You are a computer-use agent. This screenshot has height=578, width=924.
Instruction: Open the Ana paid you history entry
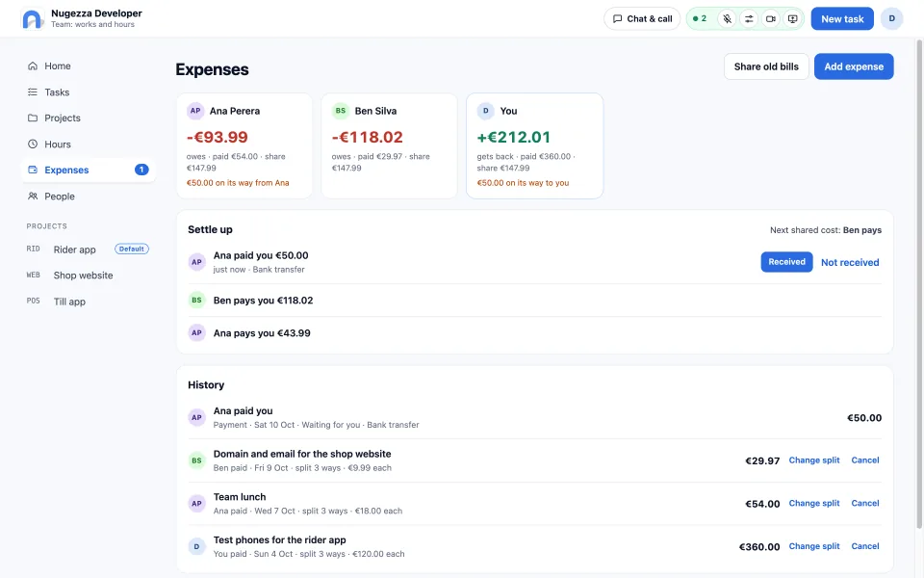(x=534, y=417)
